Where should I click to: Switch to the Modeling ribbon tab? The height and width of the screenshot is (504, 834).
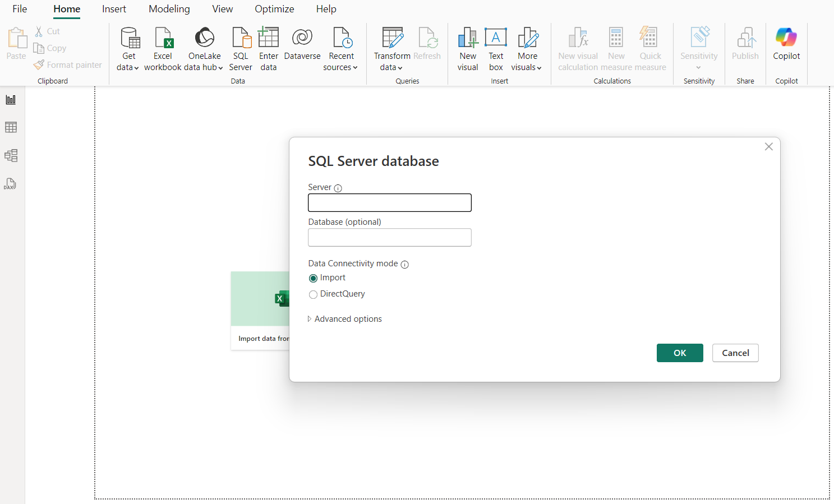click(169, 9)
